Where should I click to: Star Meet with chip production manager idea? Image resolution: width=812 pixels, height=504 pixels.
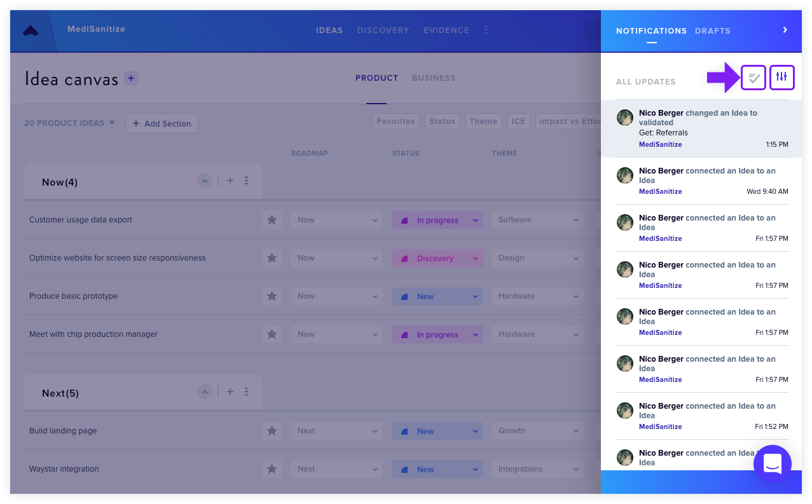coord(272,334)
